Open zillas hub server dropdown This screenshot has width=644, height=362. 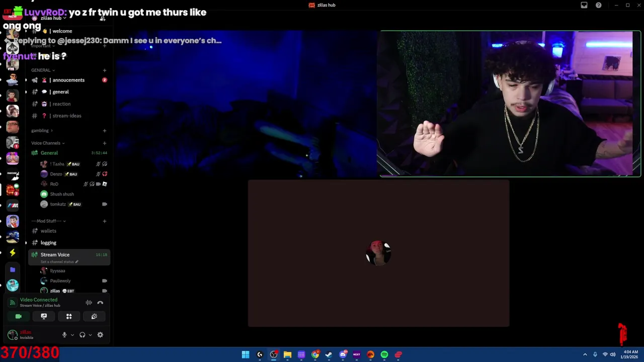pos(53,18)
